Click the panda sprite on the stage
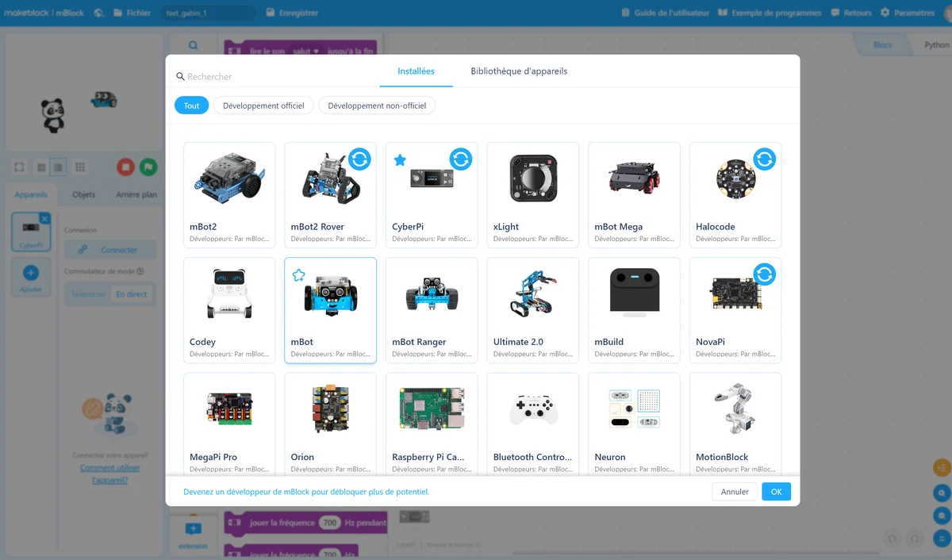Screen dimensions: 952x560 [x=52, y=116]
